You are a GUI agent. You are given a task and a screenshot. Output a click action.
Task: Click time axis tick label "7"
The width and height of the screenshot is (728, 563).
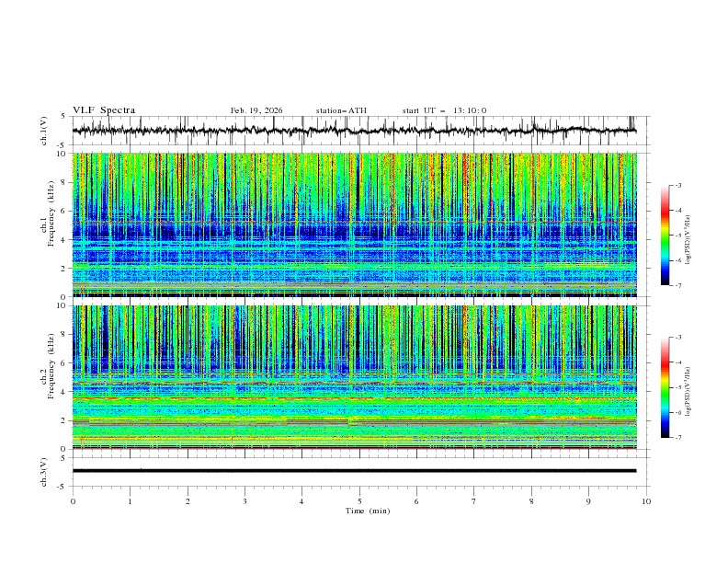(x=474, y=501)
